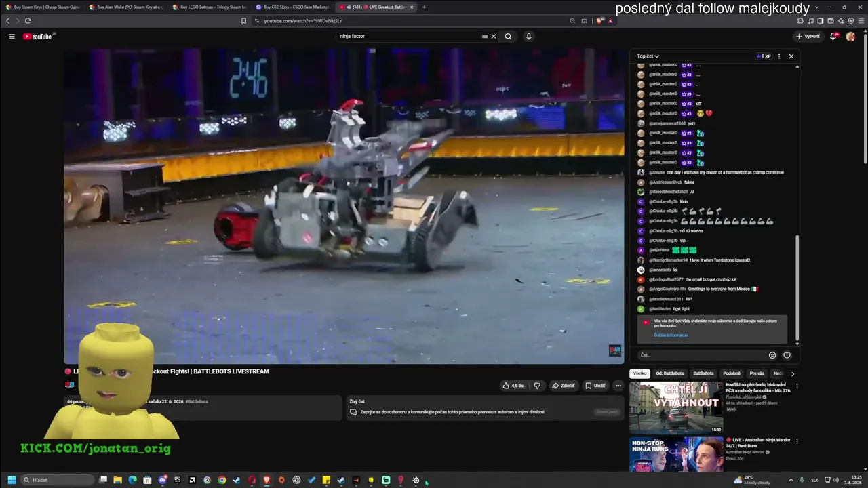The height and width of the screenshot is (488, 868).
Task: Open live chat options menu
Action: pyautogui.click(x=778, y=56)
